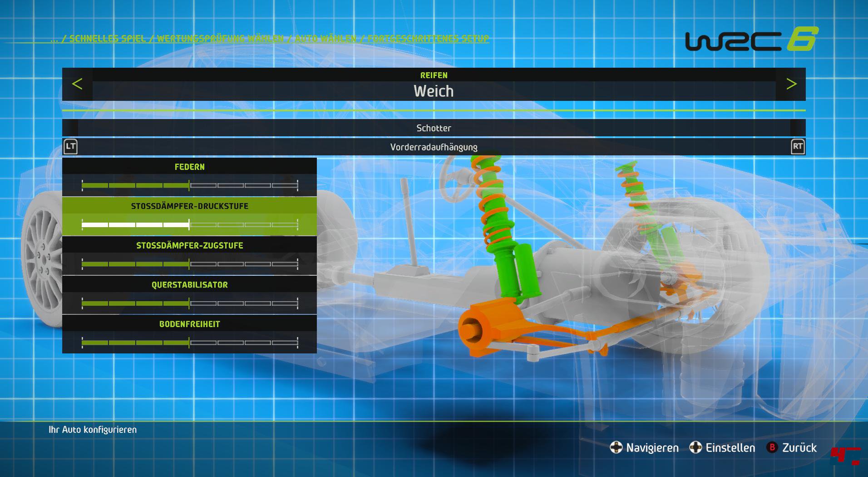This screenshot has height=477, width=868.
Task: Click the left arrow next to Reifen
Action: click(x=77, y=84)
